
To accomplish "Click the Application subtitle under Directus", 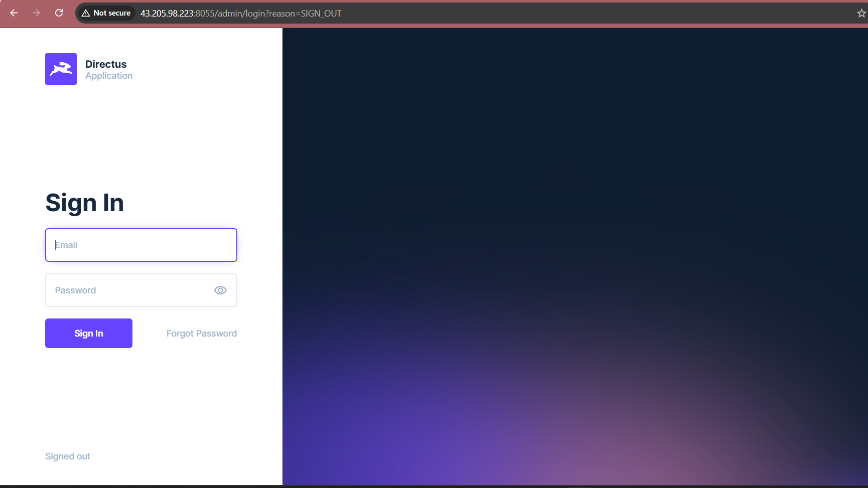I will point(109,76).
